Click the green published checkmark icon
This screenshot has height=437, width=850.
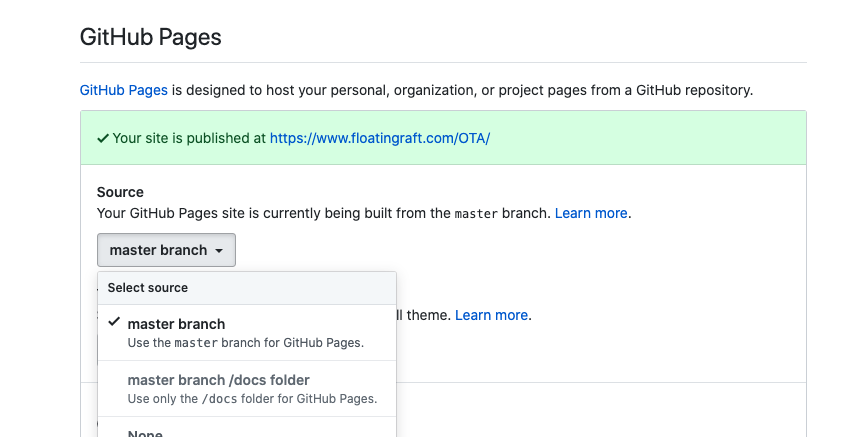[103, 138]
